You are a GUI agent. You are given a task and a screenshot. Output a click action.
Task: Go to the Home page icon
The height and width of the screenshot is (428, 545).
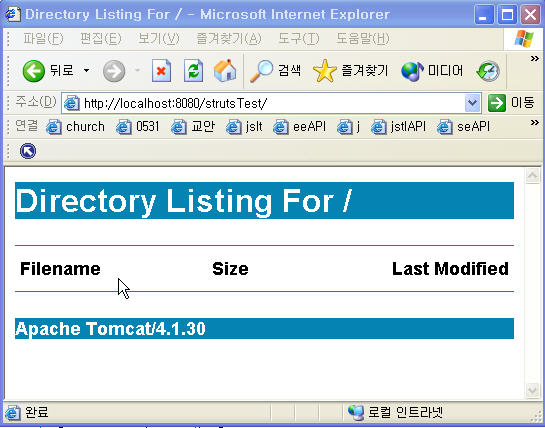point(225,71)
